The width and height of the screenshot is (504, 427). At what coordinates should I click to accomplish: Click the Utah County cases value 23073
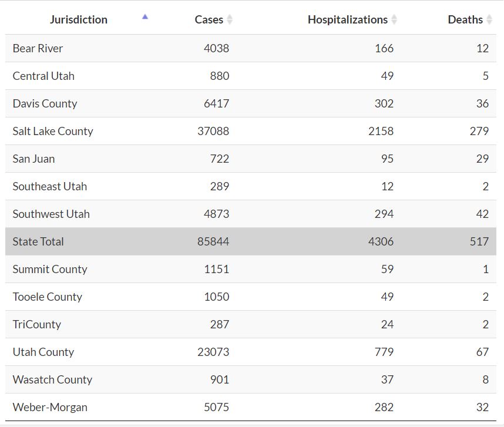coord(213,352)
